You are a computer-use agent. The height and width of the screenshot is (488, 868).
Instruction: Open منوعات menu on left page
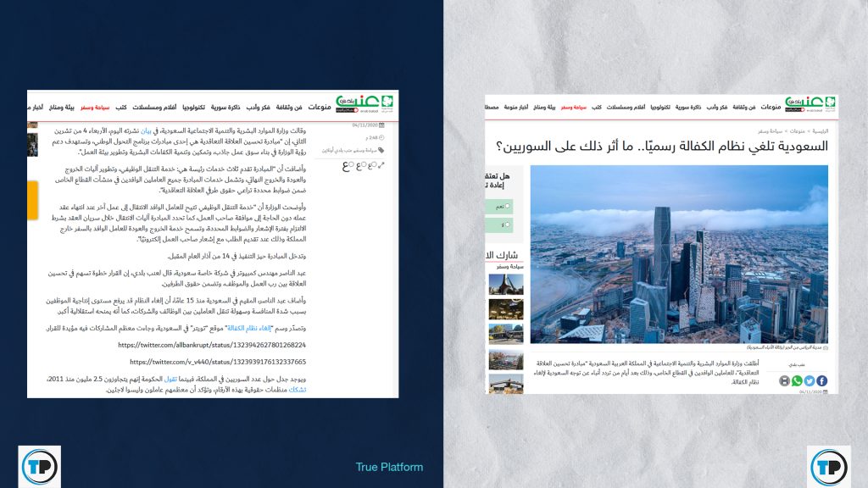(x=320, y=107)
